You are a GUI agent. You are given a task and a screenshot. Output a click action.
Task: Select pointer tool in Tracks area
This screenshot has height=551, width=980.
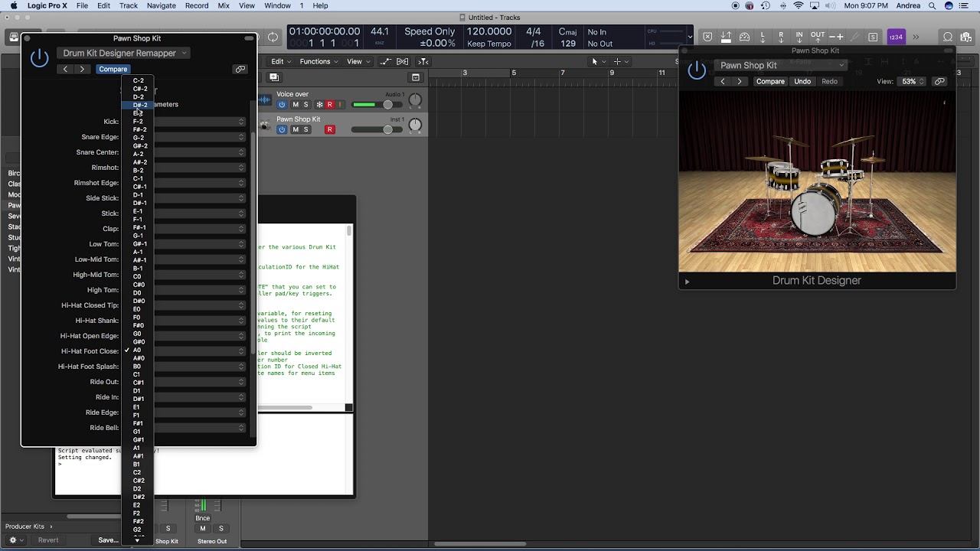point(597,61)
